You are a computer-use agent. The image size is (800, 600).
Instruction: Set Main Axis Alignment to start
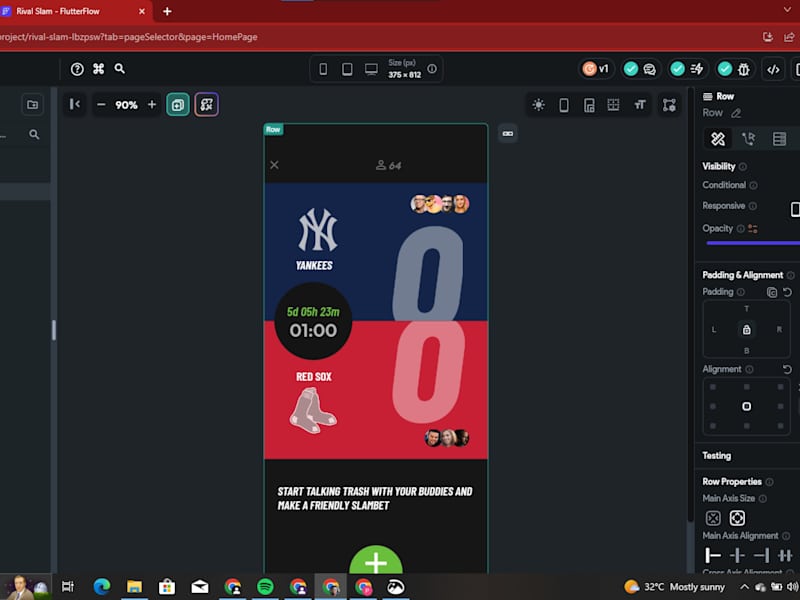click(x=713, y=555)
